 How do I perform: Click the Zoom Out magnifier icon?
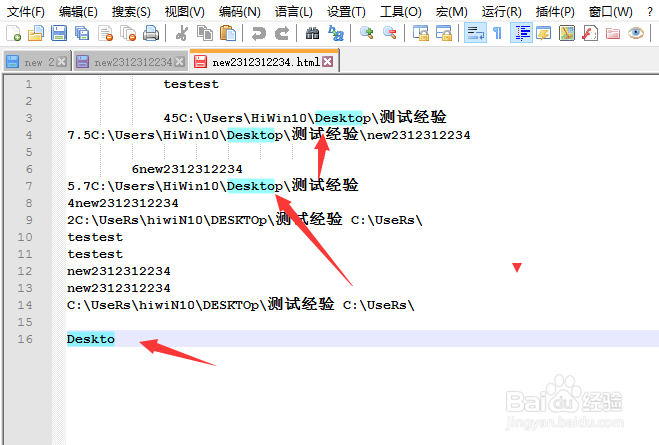coord(390,33)
